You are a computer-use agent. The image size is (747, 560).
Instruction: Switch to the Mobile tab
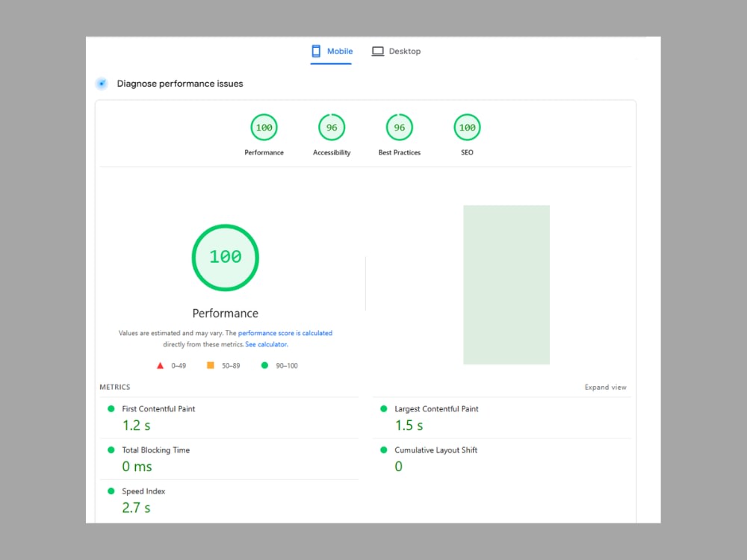(332, 52)
